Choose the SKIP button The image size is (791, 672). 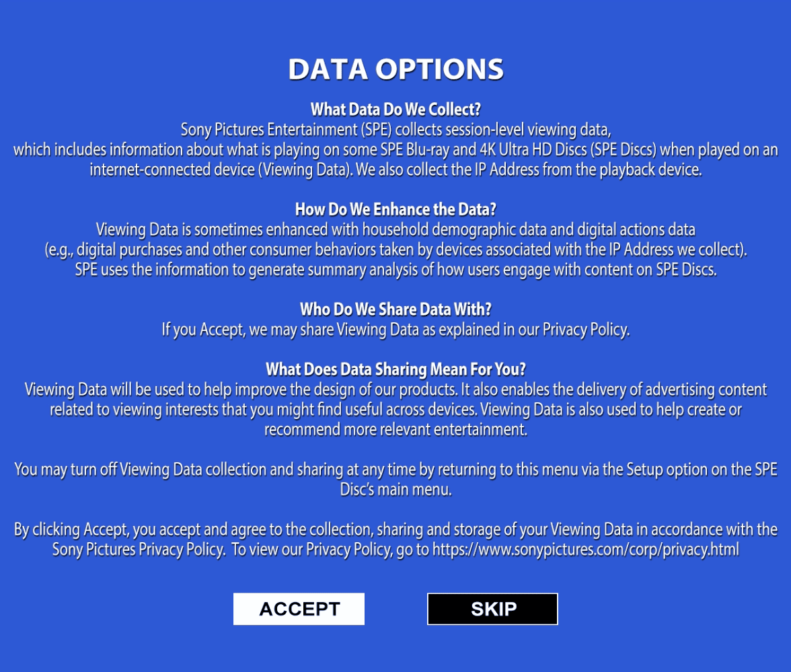point(492,609)
